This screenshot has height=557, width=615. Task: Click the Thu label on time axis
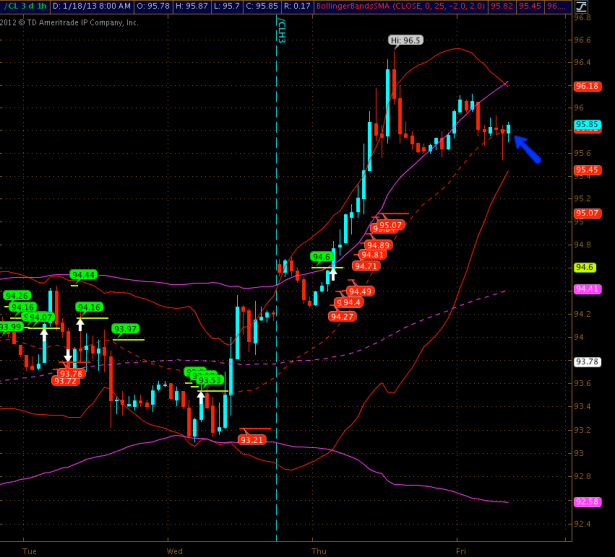(x=319, y=550)
